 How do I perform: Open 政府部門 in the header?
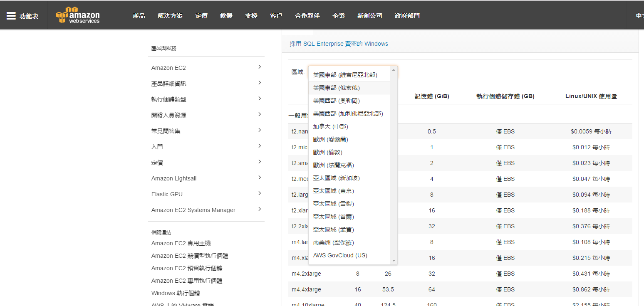(x=407, y=16)
